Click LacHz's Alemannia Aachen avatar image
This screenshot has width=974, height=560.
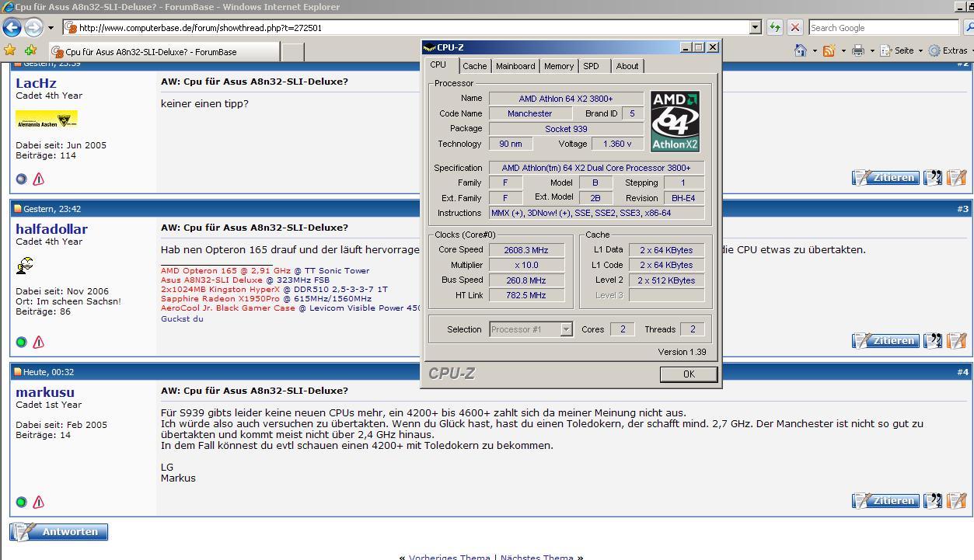(x=47, y=120)
